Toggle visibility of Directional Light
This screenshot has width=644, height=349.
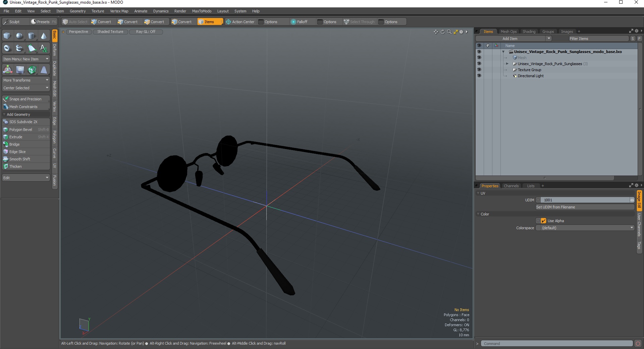(479, 76)
